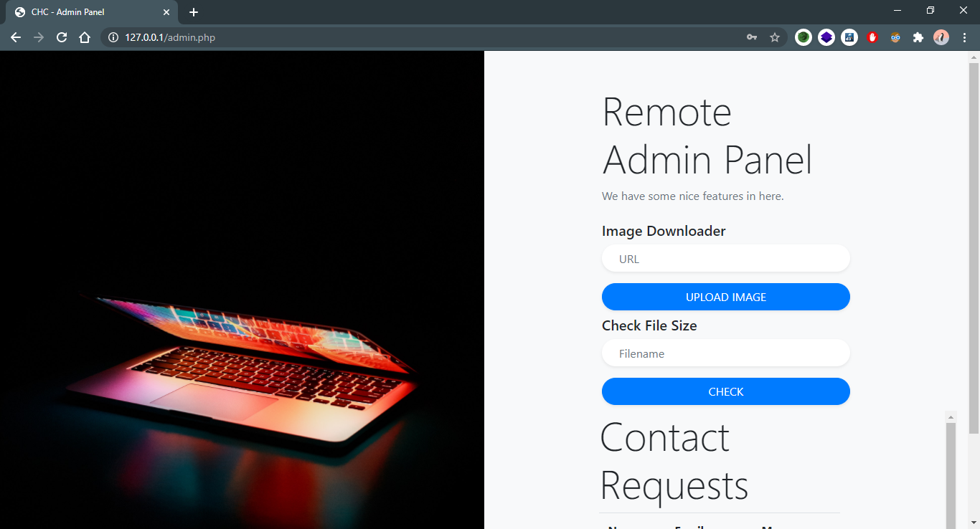Open the penguin profile avatar
980x529 pixels.
tap(941, 37)
